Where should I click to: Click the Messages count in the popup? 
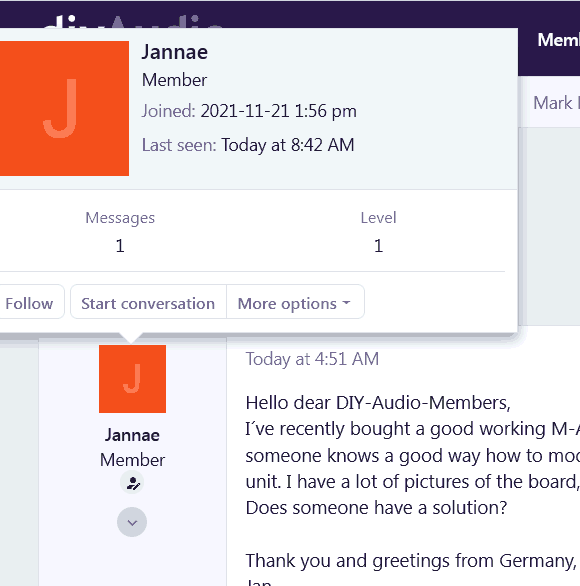click(x=120, y=246)
